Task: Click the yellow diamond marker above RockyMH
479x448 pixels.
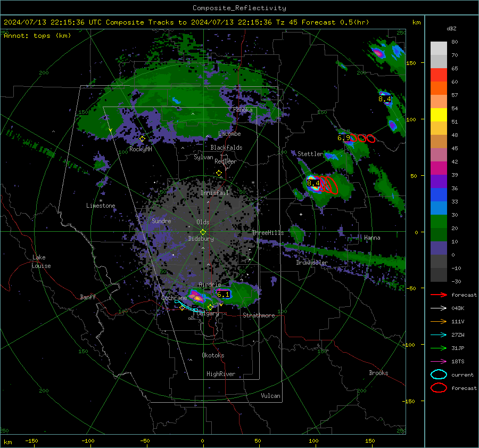Action: pos(142,139)
